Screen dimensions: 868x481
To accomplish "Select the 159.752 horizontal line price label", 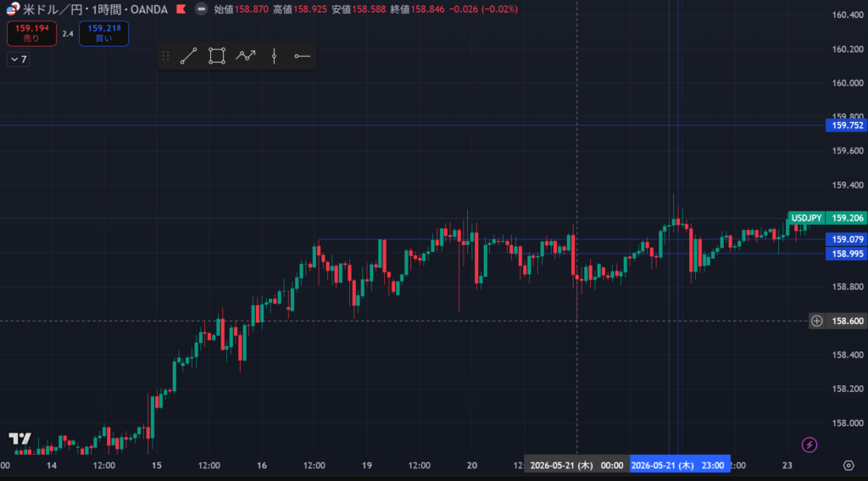I will tap(847, 126).
